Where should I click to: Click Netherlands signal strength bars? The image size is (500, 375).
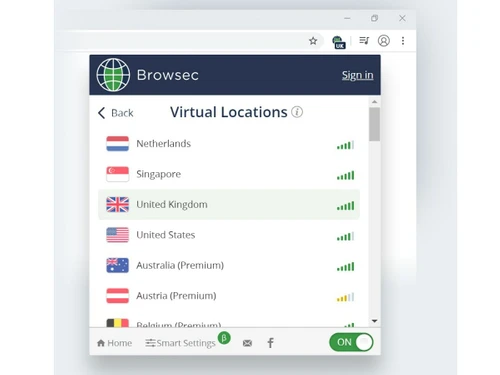point(345,145)
